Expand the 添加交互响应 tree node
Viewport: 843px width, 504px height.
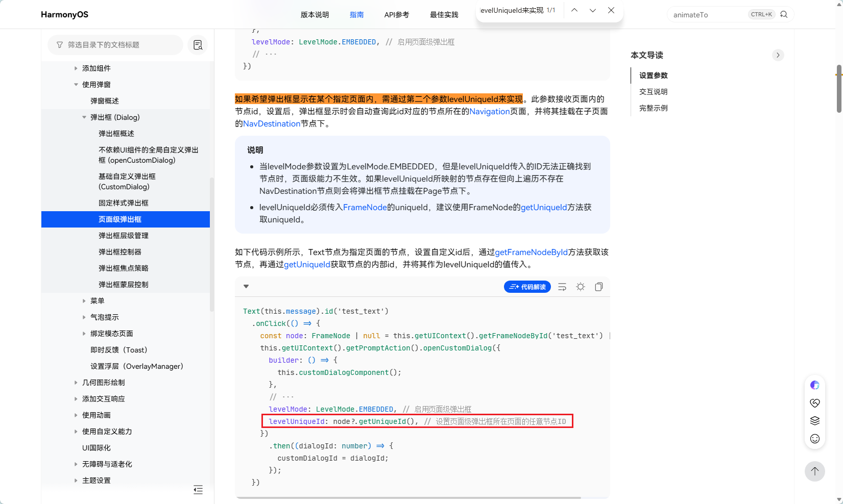(76, 399)
